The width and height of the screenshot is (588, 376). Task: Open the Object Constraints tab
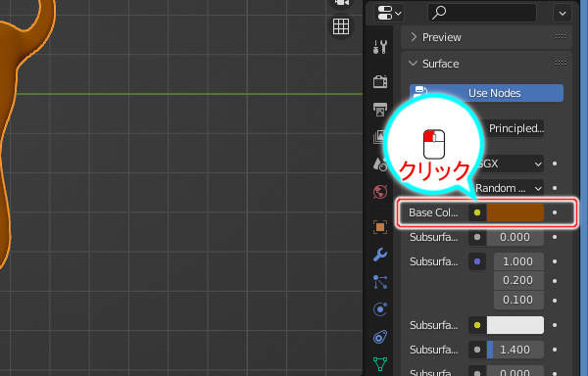coord(380,337)
